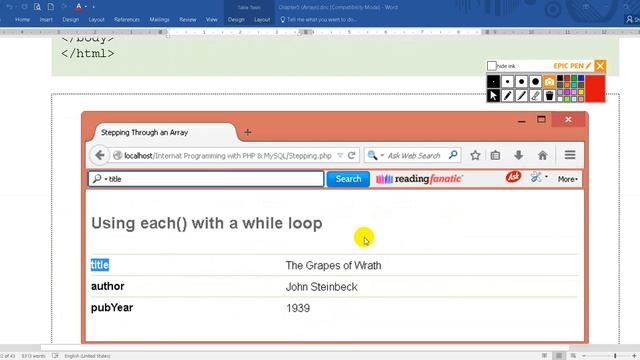
Task: Open the browser hamburger menu
Action: 570,155
